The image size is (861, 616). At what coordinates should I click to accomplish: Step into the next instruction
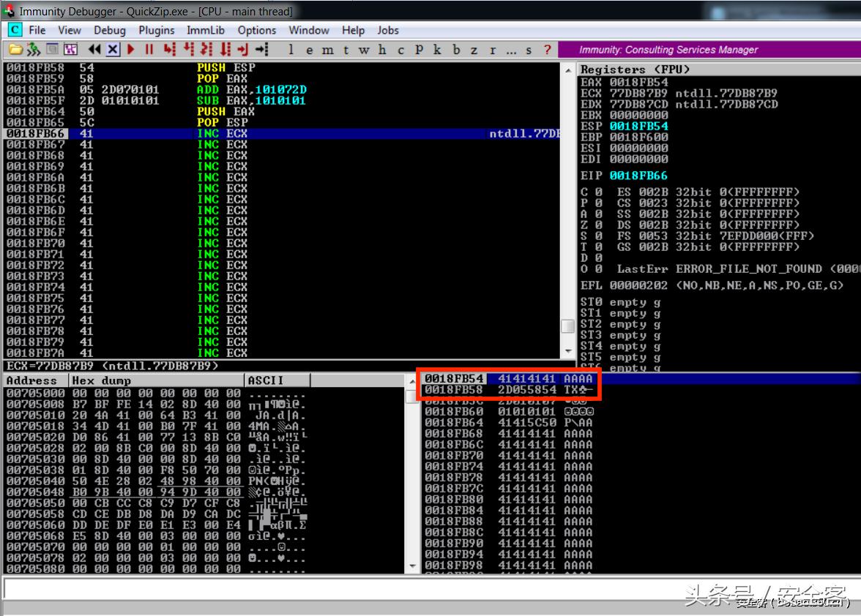pyautogui.click(x=169, y=50)
